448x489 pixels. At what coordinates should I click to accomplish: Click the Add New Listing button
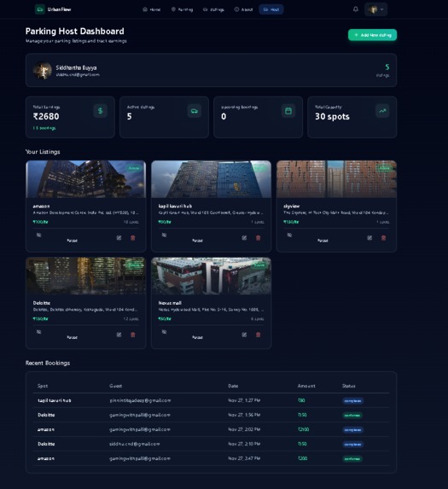click(x=372, y=35)
